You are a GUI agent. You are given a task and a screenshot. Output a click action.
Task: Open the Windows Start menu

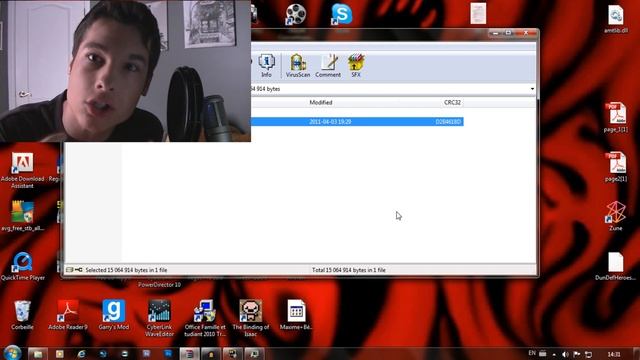(12, 353)
